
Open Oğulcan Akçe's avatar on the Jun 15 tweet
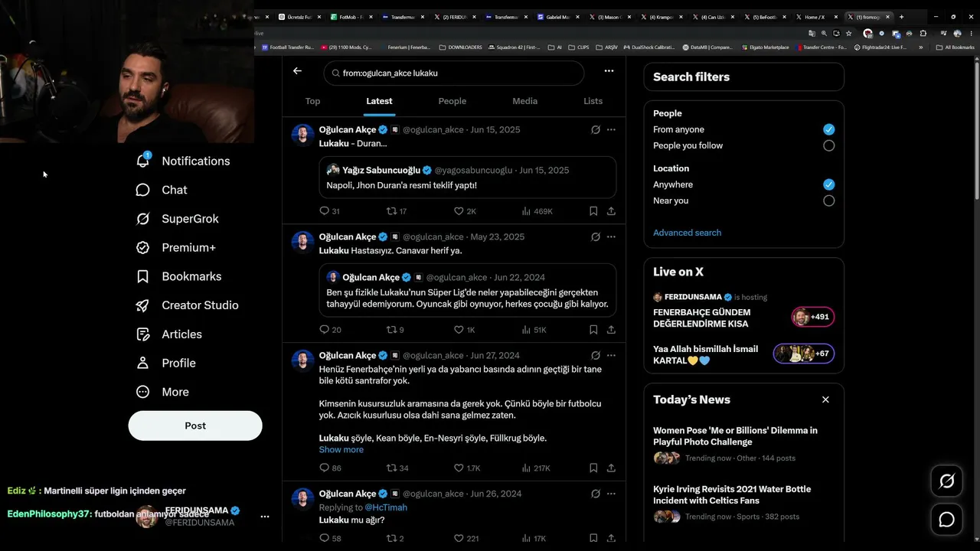303,135
